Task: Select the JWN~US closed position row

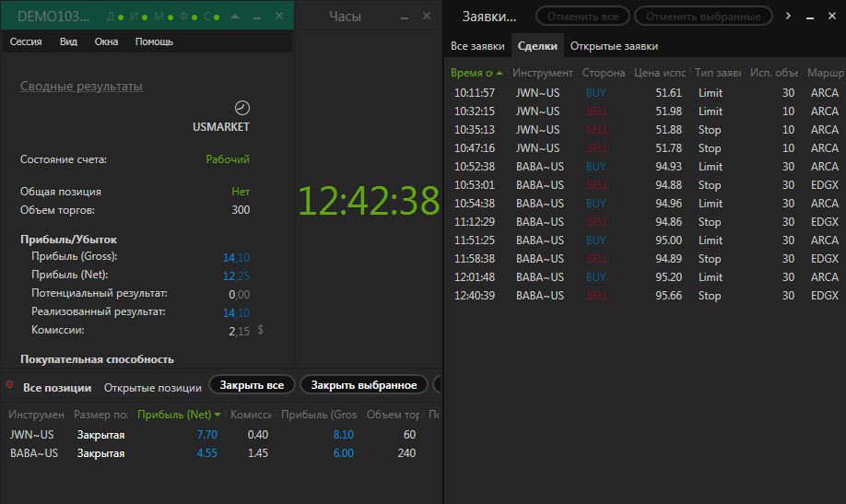Action: pyautogui.click(x=221, y=434)
